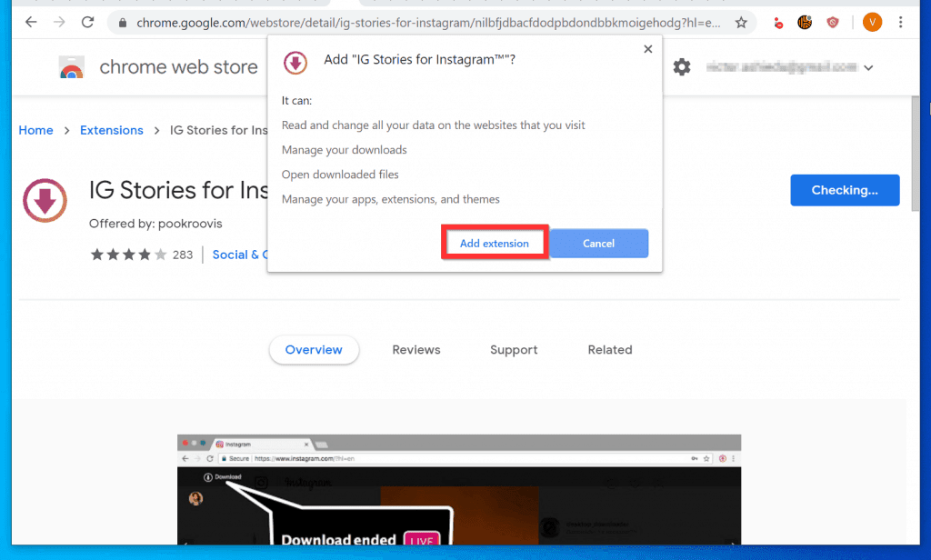The width and height of the screenshot is (931, 560).
Task: Click the Chrome Web Store rainbow logo
Action: pos(72,67)
